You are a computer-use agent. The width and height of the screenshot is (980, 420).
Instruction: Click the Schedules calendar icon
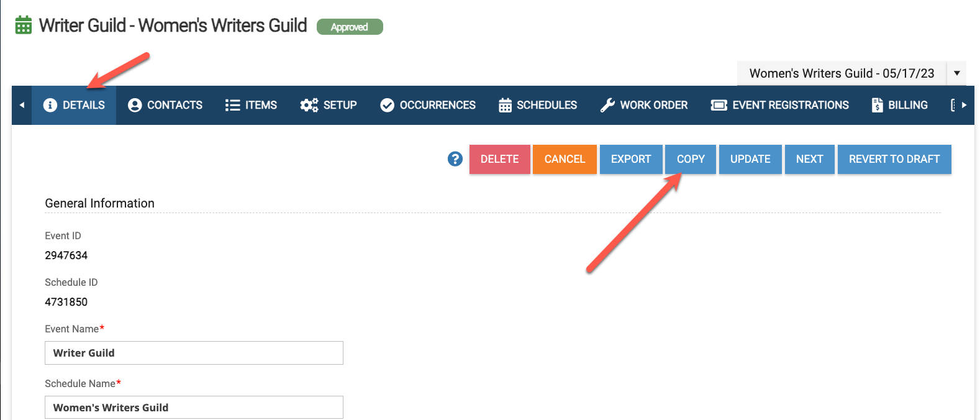pyautogui.click(x=505, y=105)
